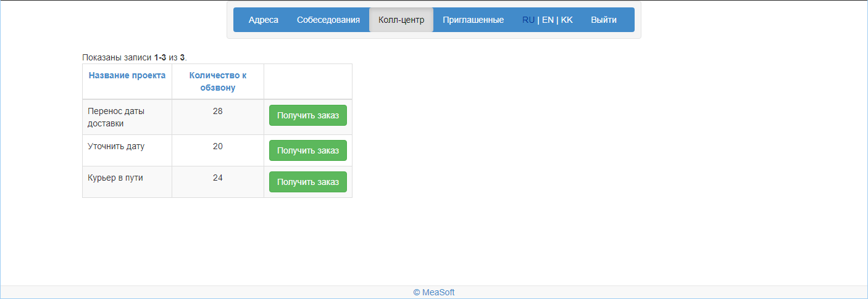Select the count value 24

pos(217,178)
